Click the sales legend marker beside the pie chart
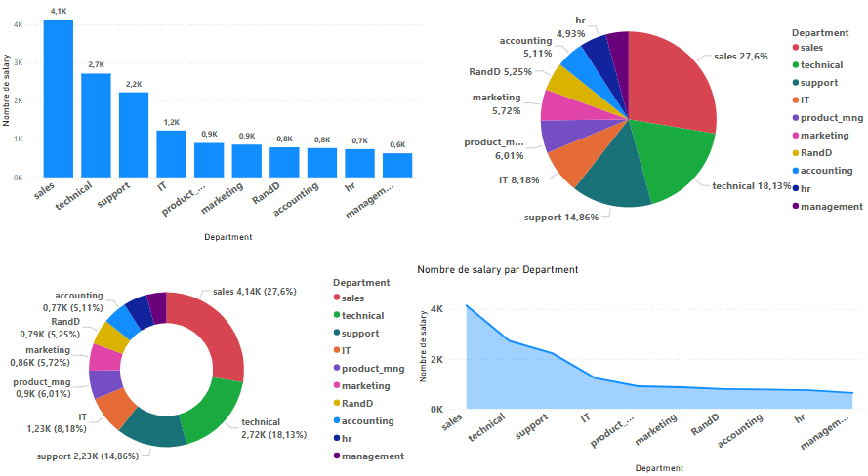 [796, 48]
